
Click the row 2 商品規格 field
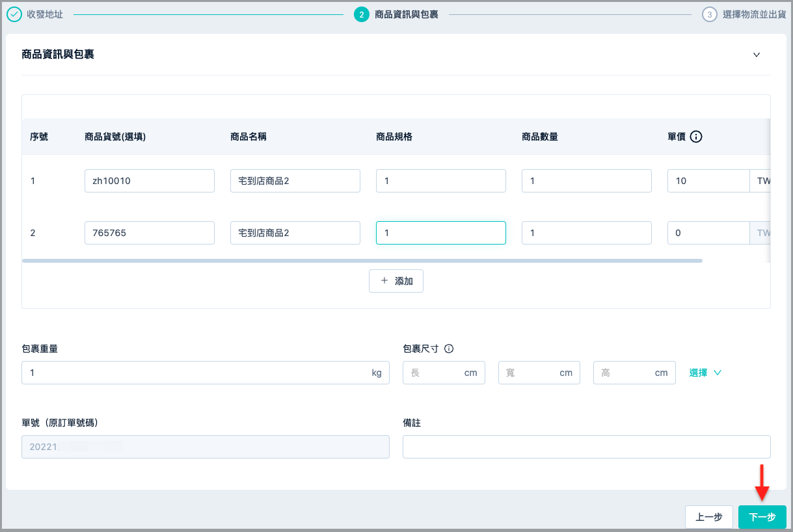(441, 233)
